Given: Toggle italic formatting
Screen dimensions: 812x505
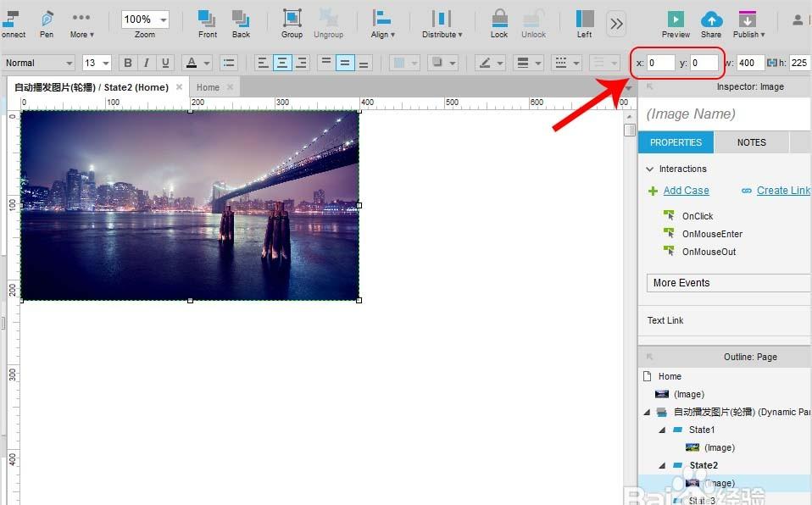Looking at the screenshot, I should [147, 63].
